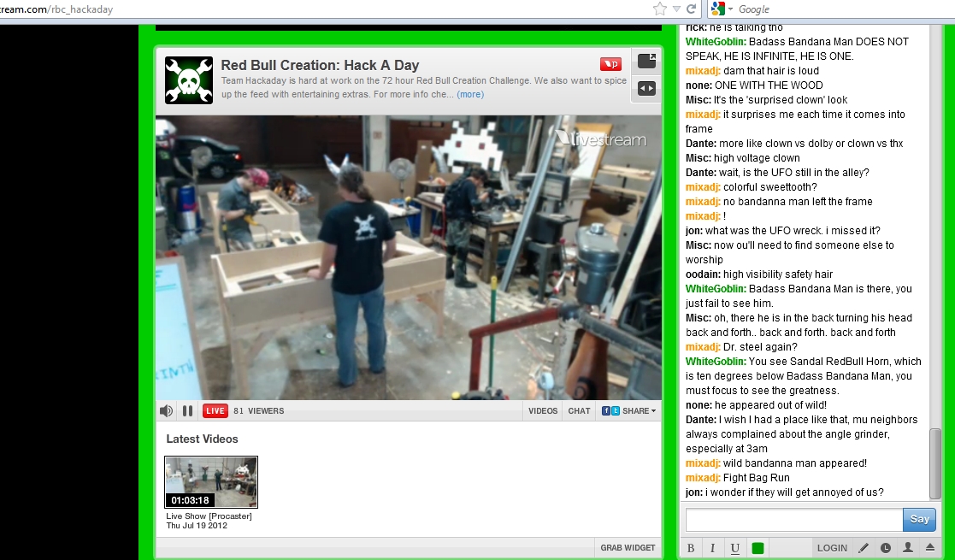Switch to the VIDEOS tab

tap(543, 411)
